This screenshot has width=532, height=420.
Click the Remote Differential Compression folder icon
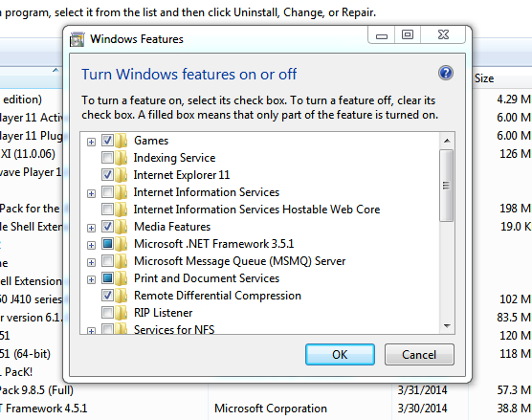tap(122, 296)
